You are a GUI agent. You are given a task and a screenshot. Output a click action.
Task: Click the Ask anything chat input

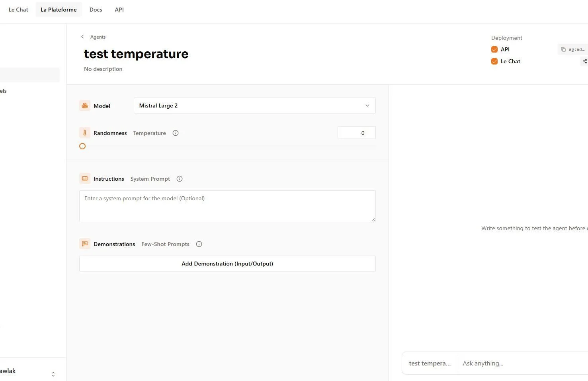[x=524, y=363]
